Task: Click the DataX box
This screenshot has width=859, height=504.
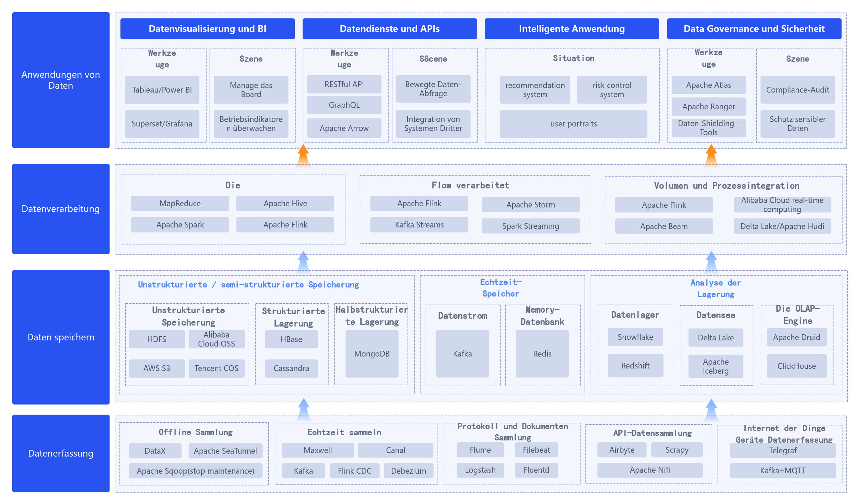Action: click(x=155, y=451)
